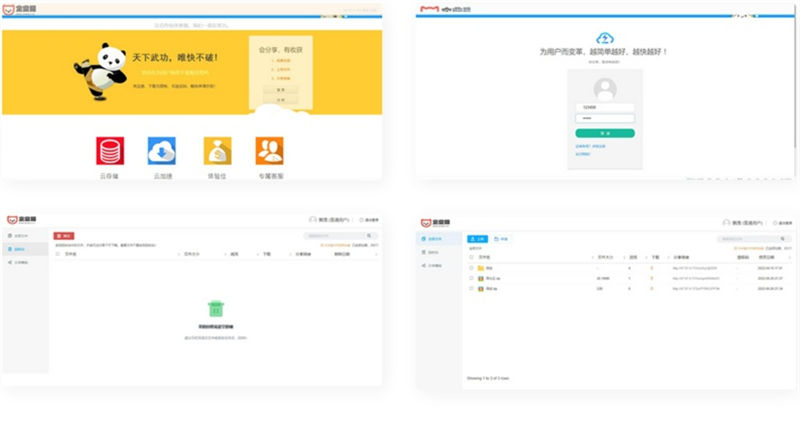Click the blue 云加速 cloud download icon
The height and width of the screenshot is (425, 800).
click(162, 151)
